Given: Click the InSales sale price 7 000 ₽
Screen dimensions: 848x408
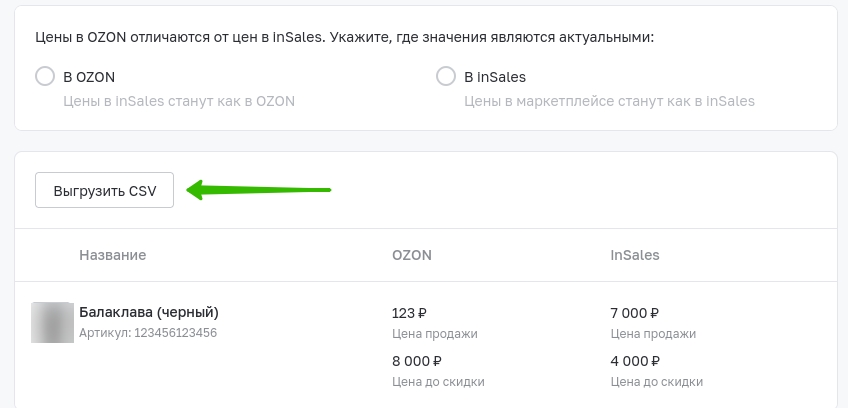Looking at the screenshot, I should (635, 313).
